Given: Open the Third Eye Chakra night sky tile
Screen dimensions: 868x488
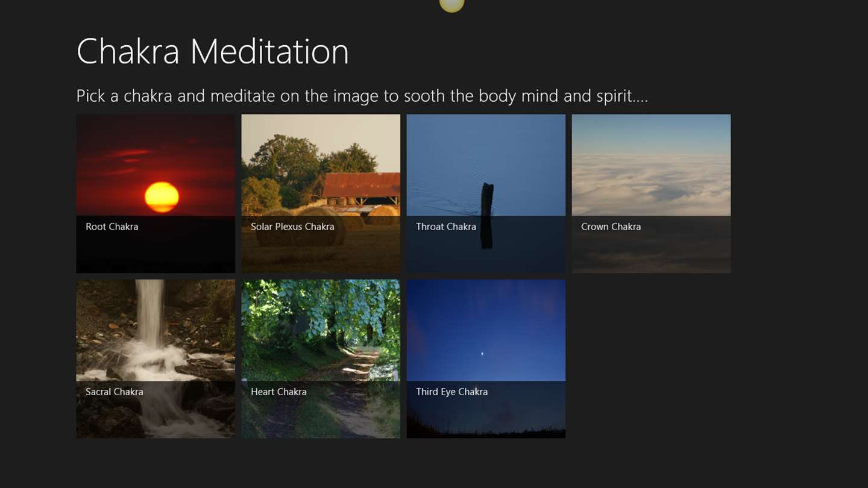Looking at the screenshot, I should click(486, 358).
